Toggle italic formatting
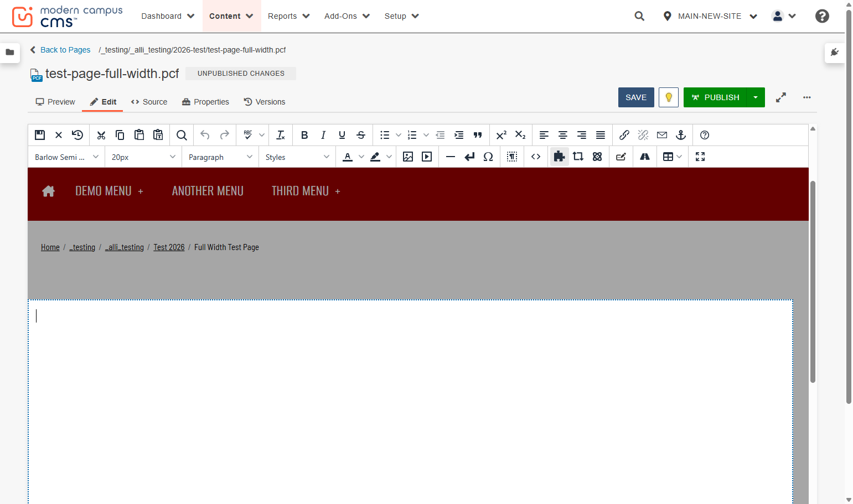Screen dimensions: 853x504 click(323, 135)
